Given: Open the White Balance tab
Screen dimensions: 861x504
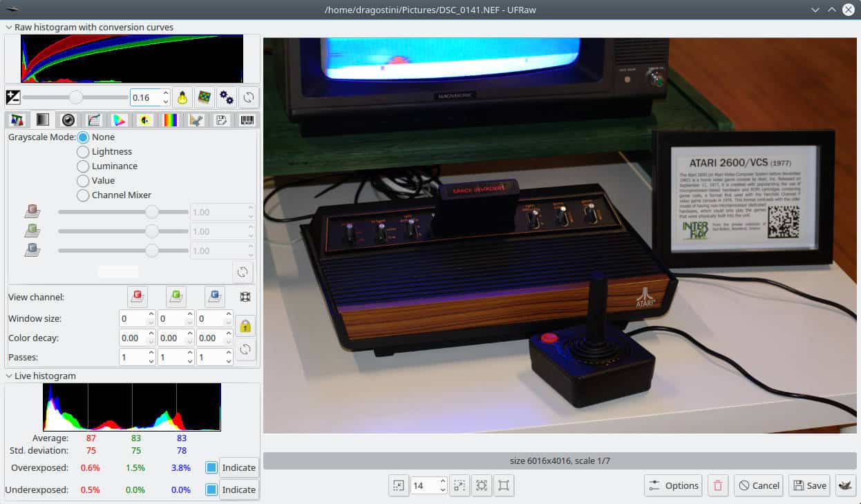Looking at the screenshot, I should [17, 120].
